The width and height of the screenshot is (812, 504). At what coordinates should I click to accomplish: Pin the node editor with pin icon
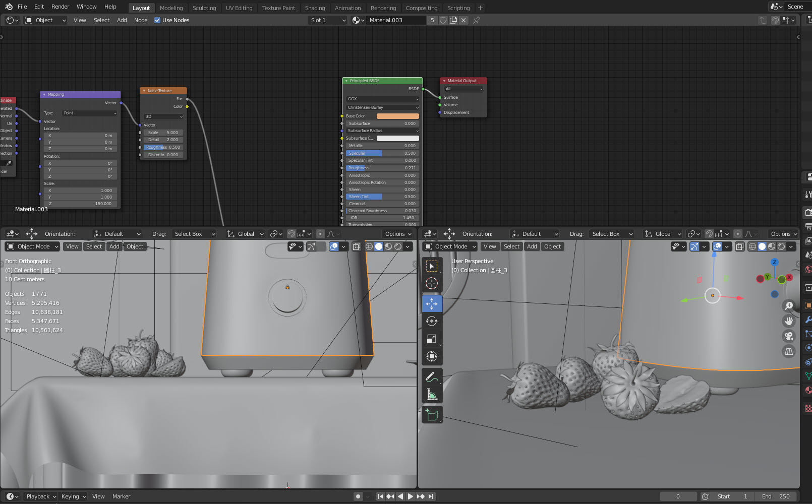tap(477, 20)
